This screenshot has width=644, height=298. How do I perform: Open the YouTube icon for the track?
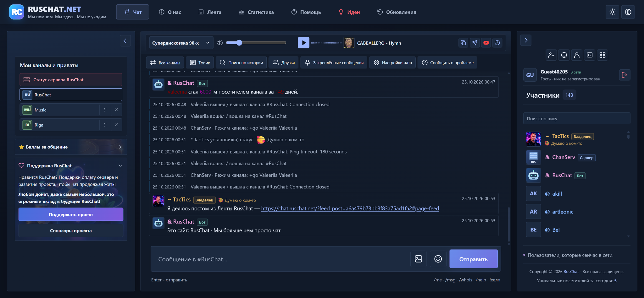click(486, 43)
